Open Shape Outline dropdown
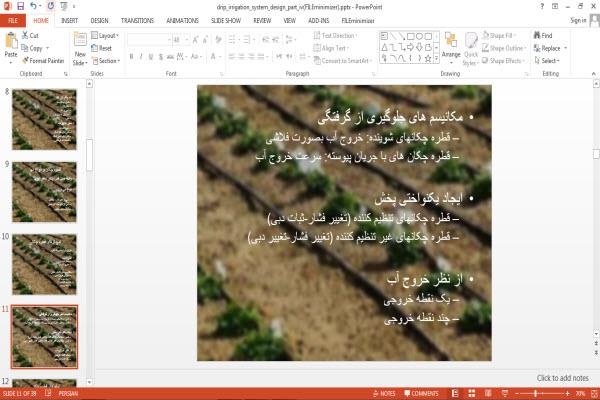The width and height of the screenshot is (600, 400). click(504, 48)
